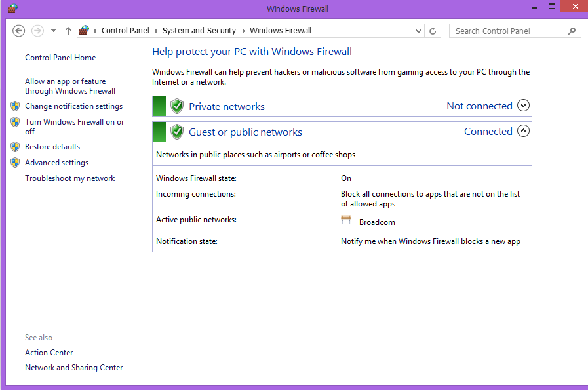Click the Not connected status text
This screenshot has height=390, width=588.
point(479,106)
